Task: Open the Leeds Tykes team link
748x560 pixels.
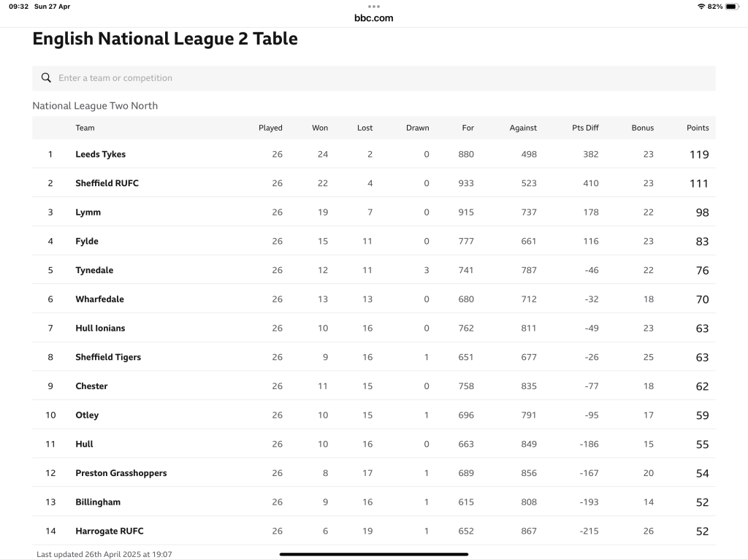Action: (100, 154)
